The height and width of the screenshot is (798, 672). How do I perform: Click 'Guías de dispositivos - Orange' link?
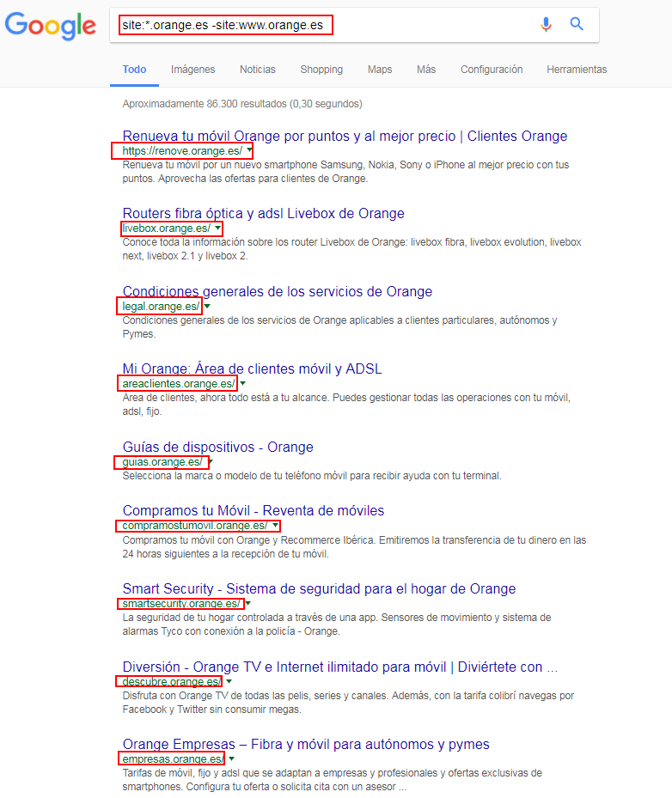[217, 447]
